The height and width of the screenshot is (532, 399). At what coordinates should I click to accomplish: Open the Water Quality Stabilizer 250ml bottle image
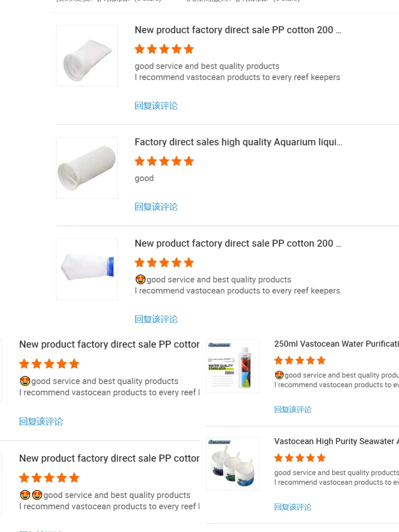pos(232,366)
